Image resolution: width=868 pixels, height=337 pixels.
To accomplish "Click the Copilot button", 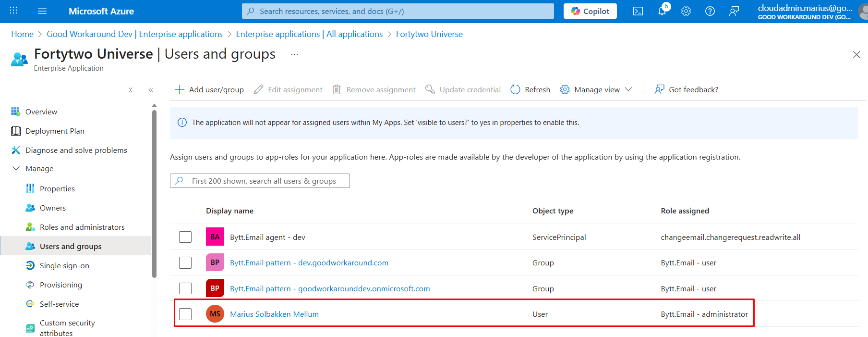I will tap(590, 11).
